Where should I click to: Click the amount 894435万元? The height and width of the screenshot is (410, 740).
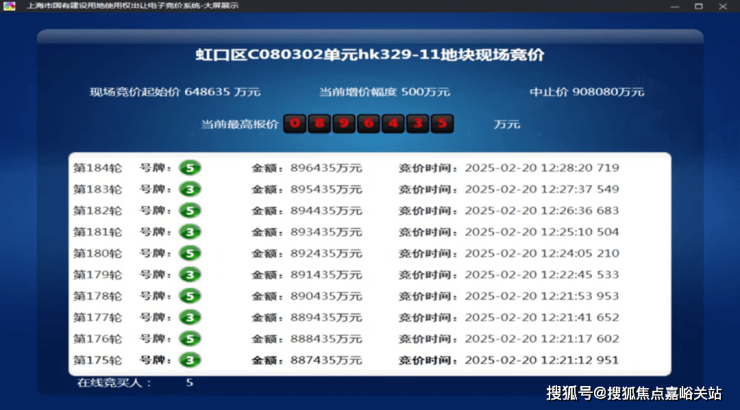point(326,210)
